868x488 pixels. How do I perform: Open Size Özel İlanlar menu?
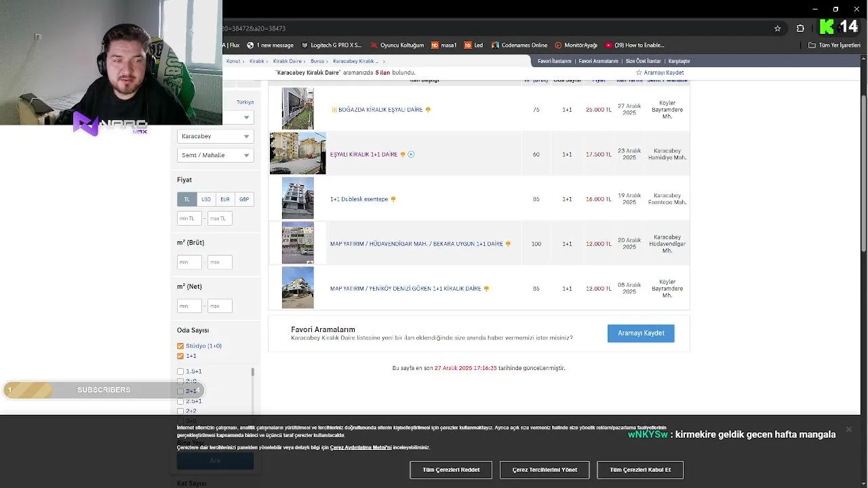click(x=643, y=61)
